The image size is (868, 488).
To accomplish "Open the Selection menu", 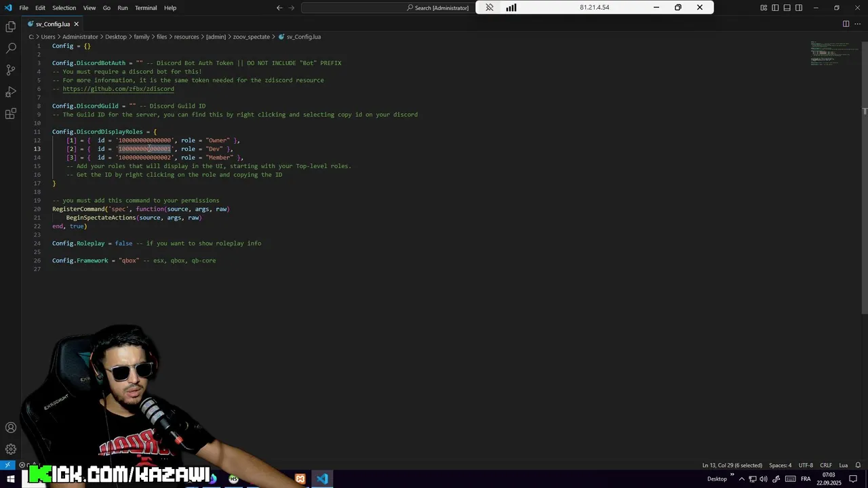I will point(64,7).
